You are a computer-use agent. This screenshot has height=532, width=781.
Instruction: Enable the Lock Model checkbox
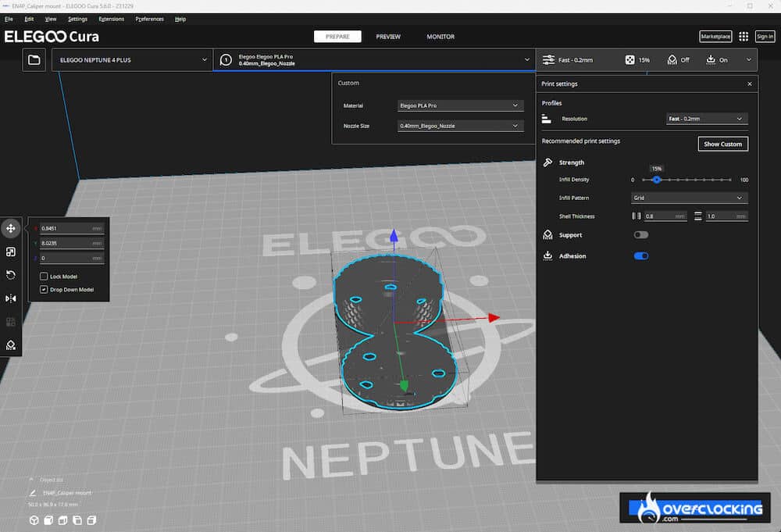(x=44, y=275)
